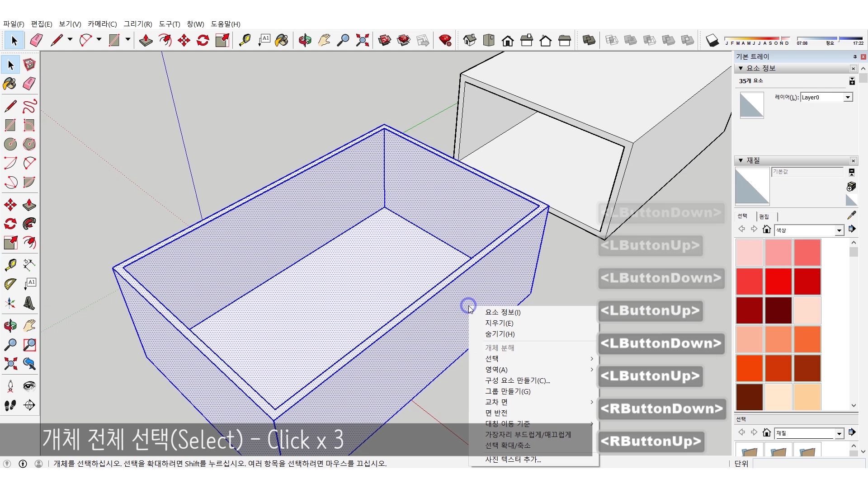This screenshot has width=868, height=488.
Task: Pick the bright red color swatch
Action: point(778,281)
